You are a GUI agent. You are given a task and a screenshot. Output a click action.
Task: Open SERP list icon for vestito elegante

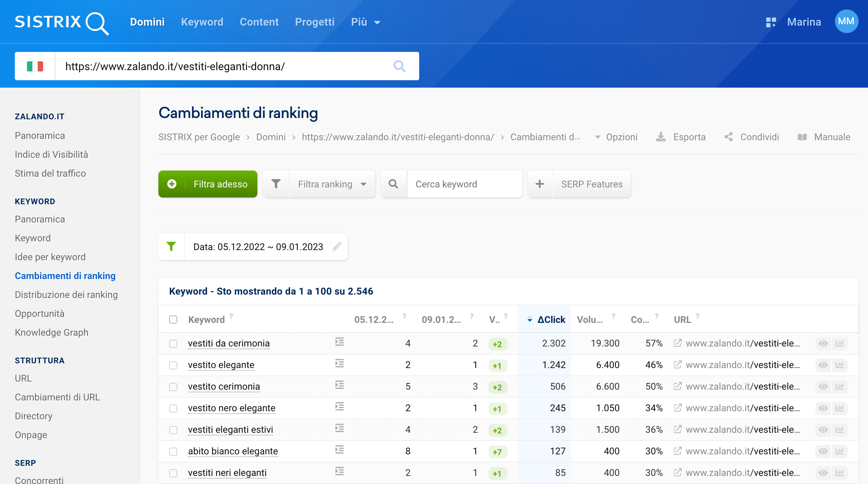(x=339, y=364)
